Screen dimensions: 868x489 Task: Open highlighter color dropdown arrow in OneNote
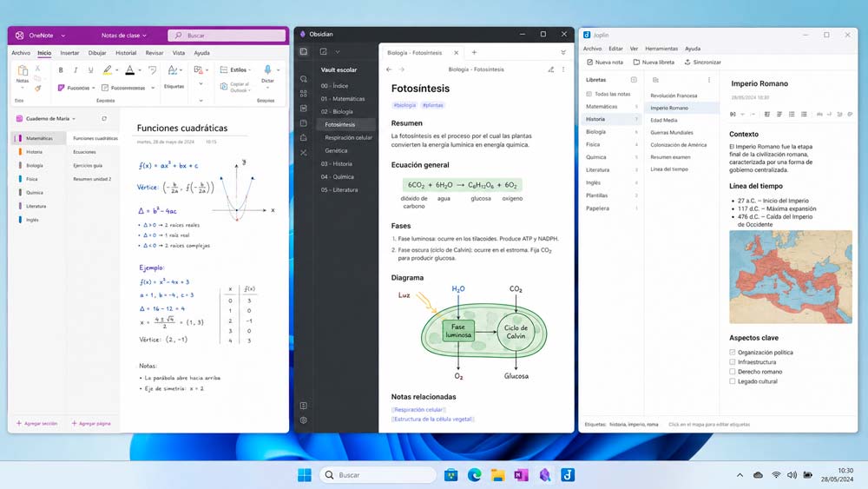coord(117,70)
